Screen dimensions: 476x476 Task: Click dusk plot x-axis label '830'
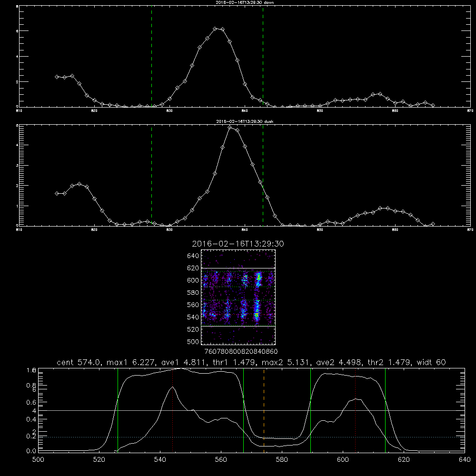tap(169, 230)
